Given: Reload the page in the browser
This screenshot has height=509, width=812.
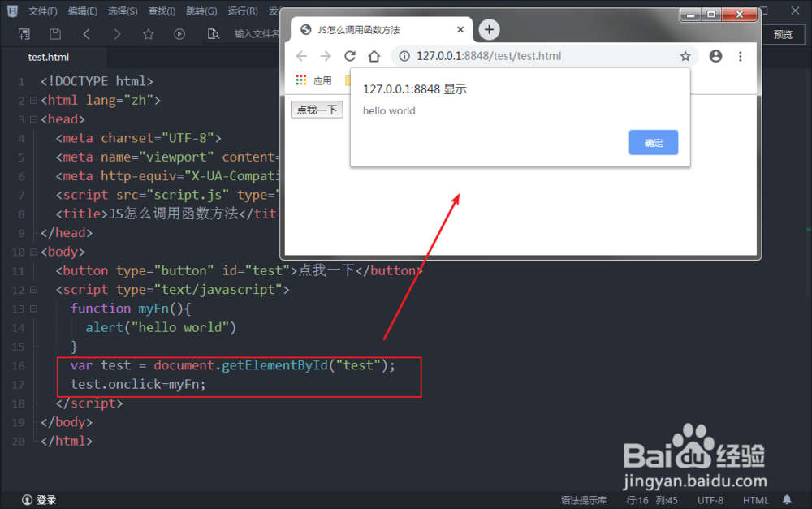Looking at the screenshot, I should pyautogui.click(x=350, y=56).
